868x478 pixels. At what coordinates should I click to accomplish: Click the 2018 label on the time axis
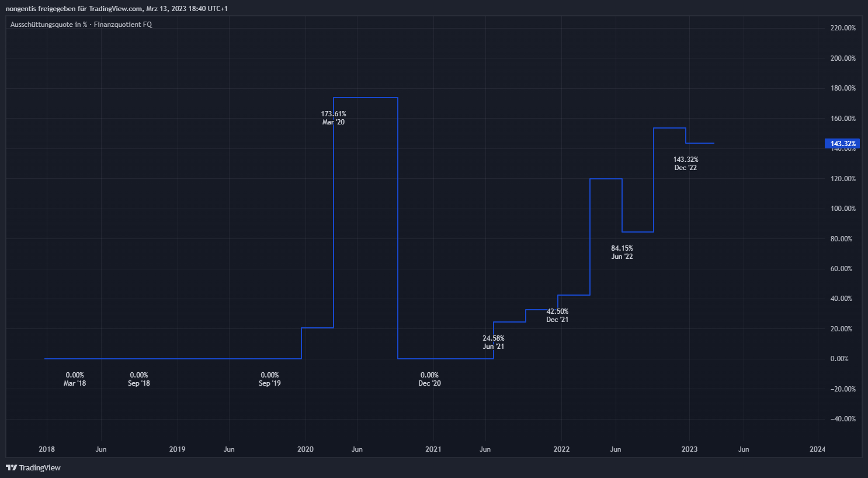[47, 449]
